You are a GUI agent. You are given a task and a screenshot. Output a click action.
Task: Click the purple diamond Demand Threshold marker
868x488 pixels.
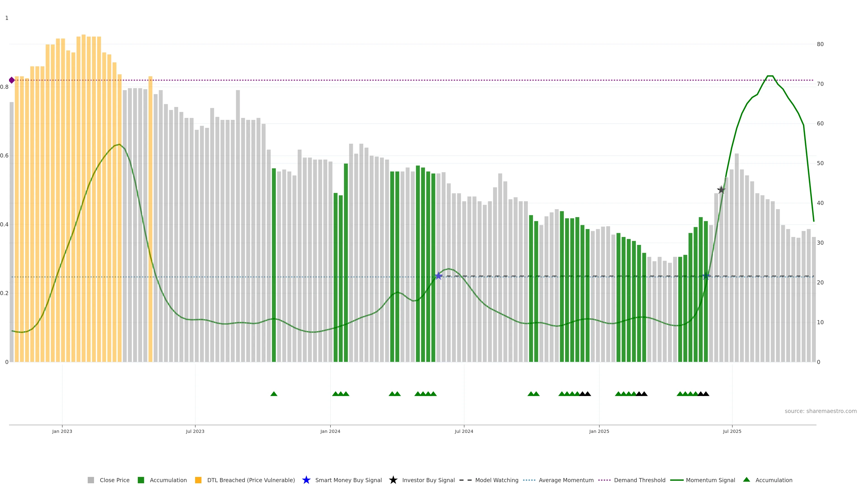pyautogui.click(x=12, y=80)
